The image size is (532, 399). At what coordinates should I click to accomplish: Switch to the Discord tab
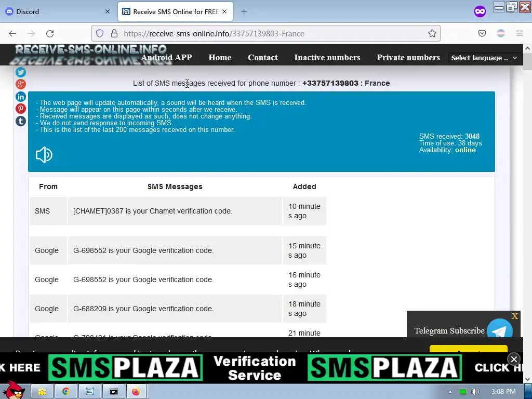pos(58,11)
